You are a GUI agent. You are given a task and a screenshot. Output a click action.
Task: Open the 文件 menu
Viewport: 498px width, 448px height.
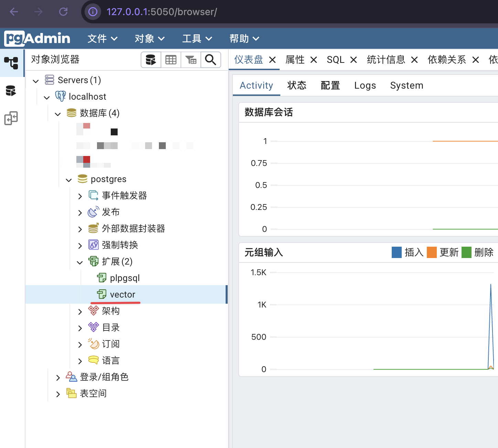(x=102, y=38)
